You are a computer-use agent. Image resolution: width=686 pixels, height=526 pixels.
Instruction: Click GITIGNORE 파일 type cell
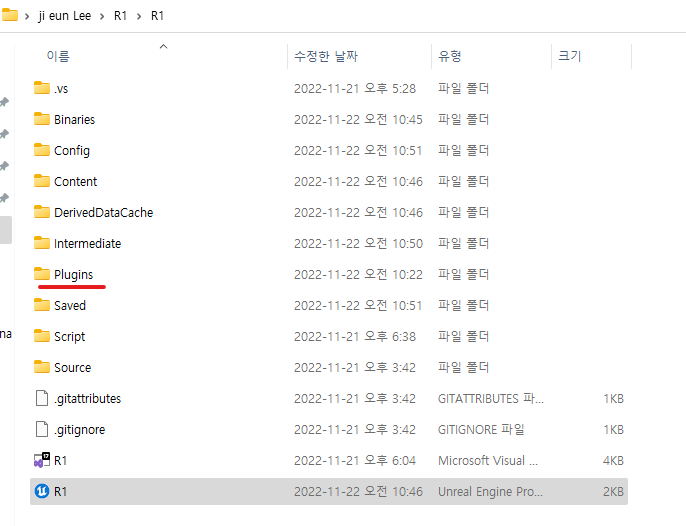[x=481, y=430]
